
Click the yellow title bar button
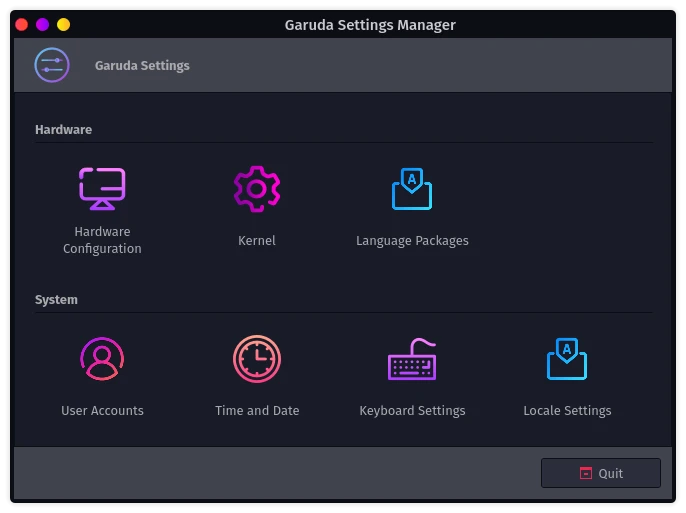pos(63,24)
